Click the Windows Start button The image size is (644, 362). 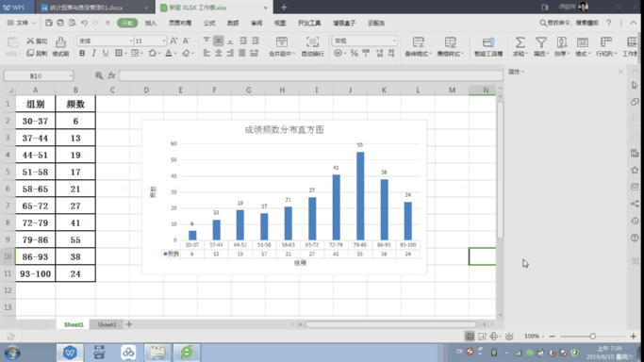(x=12, y=353)
